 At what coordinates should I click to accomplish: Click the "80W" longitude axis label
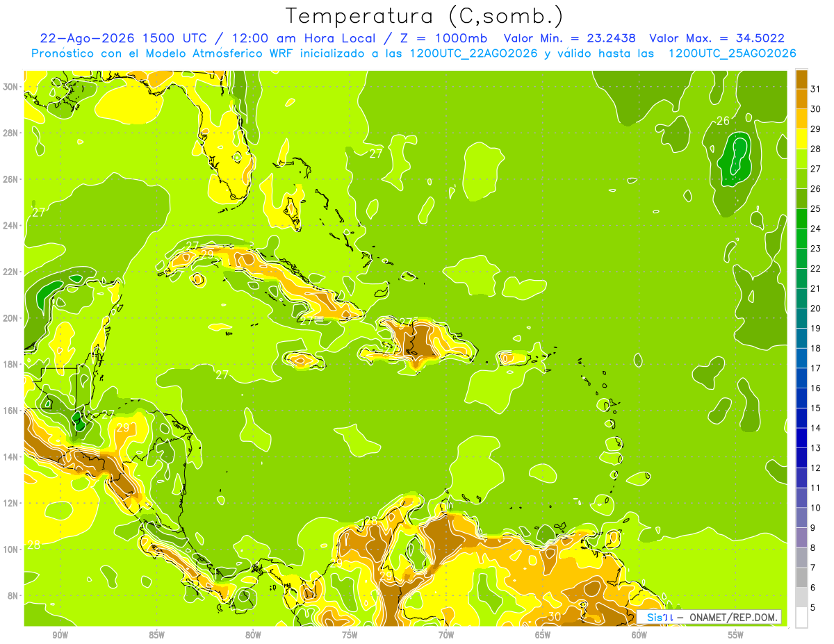[253, 635]
